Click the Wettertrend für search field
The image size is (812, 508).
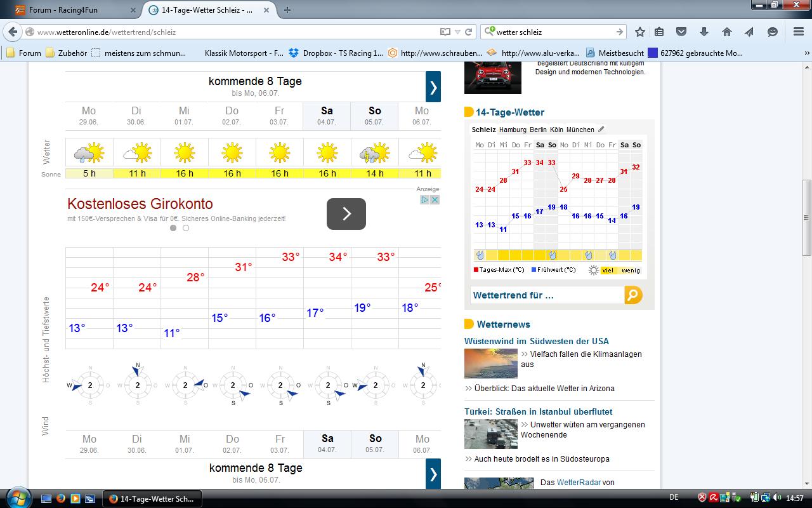coord(547,295)
